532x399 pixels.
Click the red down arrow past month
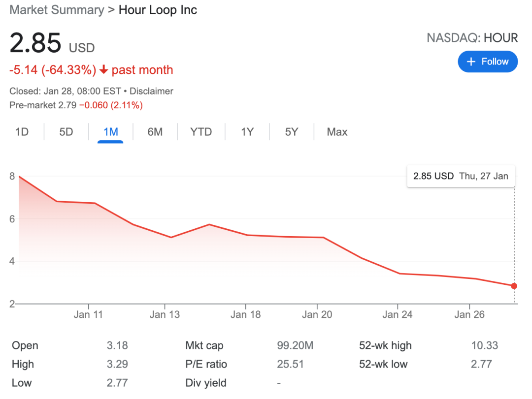coord(104,70)
